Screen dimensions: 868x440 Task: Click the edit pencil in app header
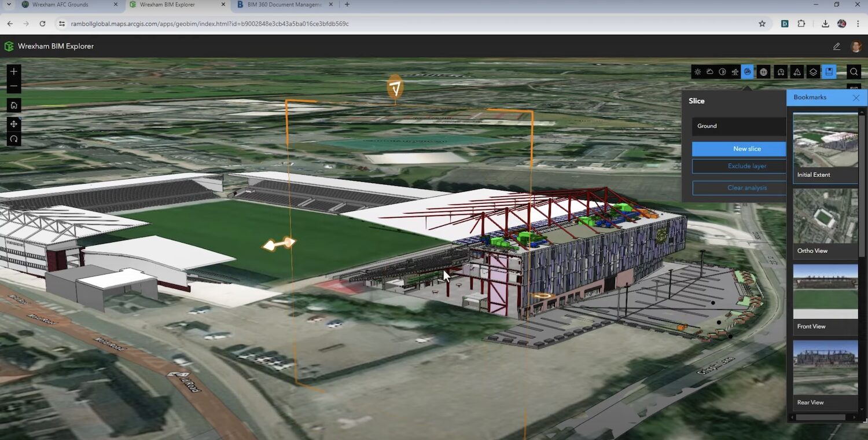coord(836,46)
